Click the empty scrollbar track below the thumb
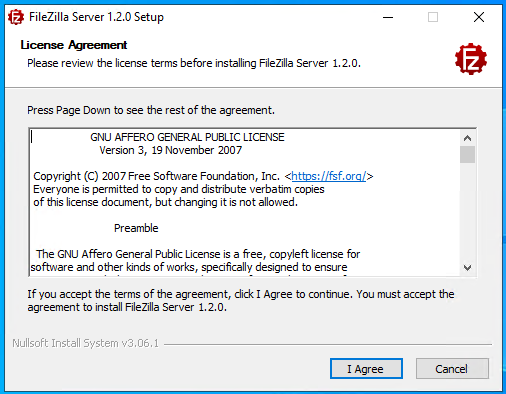 pos(467,211)
